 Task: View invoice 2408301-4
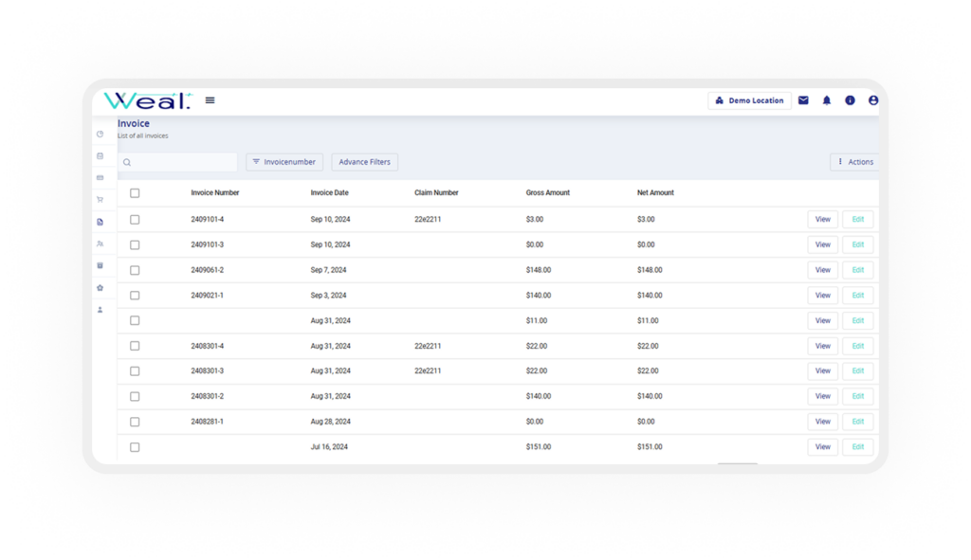tap(822, 346)
